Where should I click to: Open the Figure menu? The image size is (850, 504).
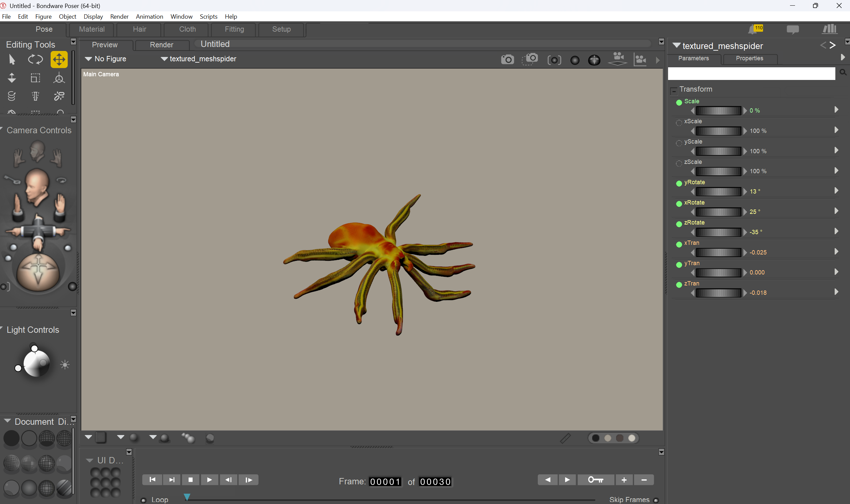[43, 16]
